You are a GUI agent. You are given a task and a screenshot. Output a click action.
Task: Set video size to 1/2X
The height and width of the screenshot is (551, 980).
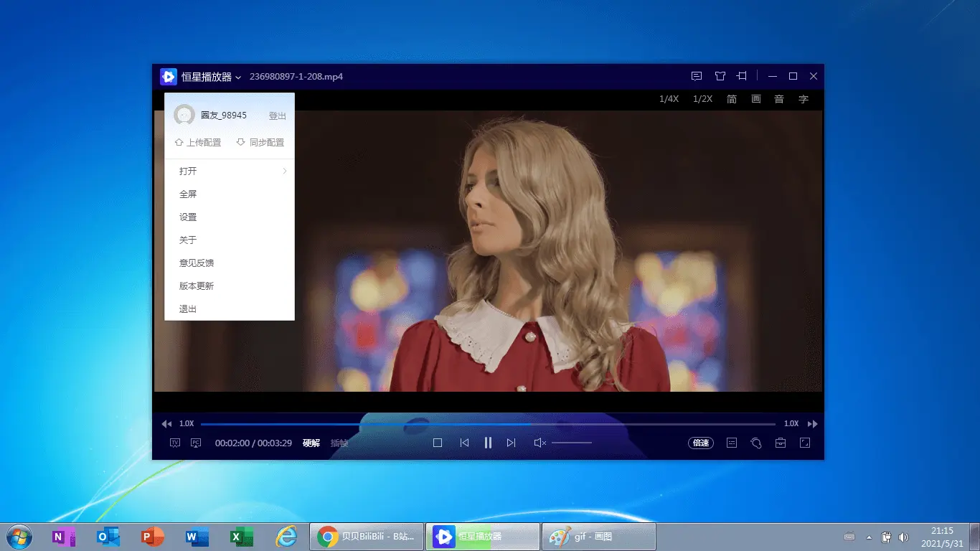click(x=702, y=99)
